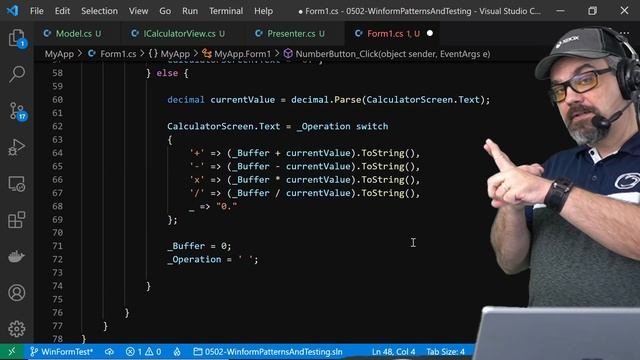Click line number 71 in gutter
The width and height of the screenshot is (640, 360).
57,246
